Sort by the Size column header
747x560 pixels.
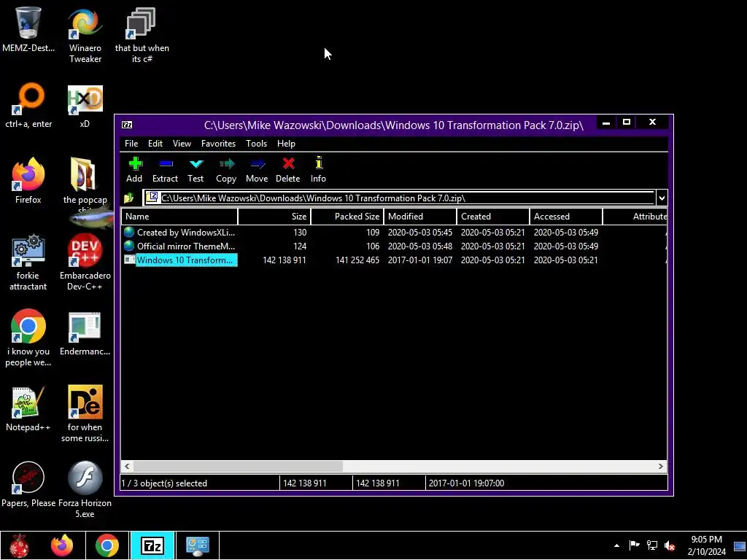(x=274, y=216)
